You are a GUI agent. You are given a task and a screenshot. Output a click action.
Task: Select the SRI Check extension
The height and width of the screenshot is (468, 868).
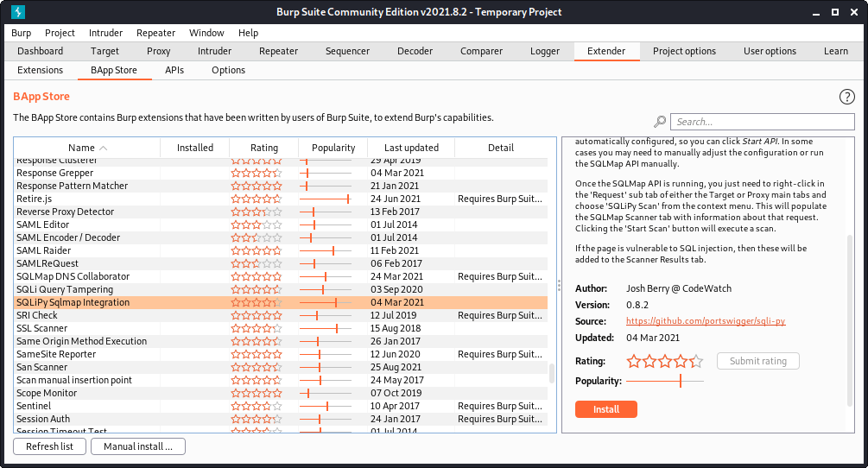pyautogui.click(x=281, y=315)
